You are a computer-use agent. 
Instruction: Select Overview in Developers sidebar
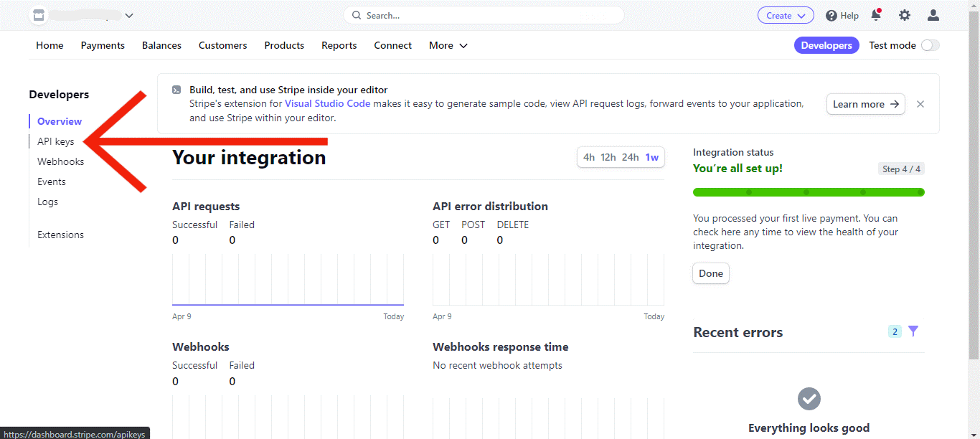point(60,121)
